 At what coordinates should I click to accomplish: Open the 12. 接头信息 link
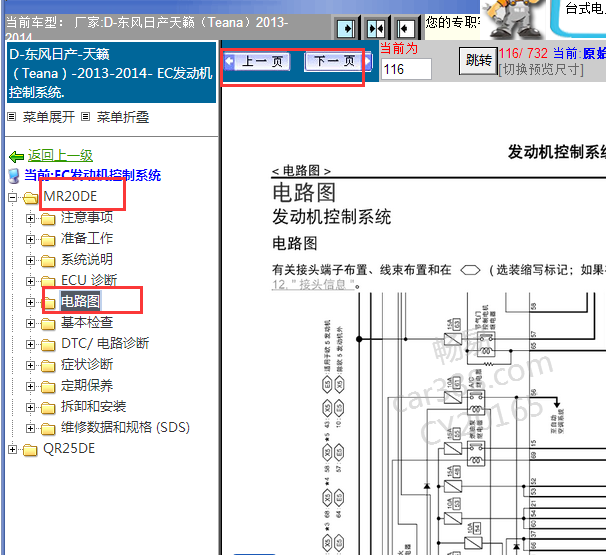click(x=313, y=284)
